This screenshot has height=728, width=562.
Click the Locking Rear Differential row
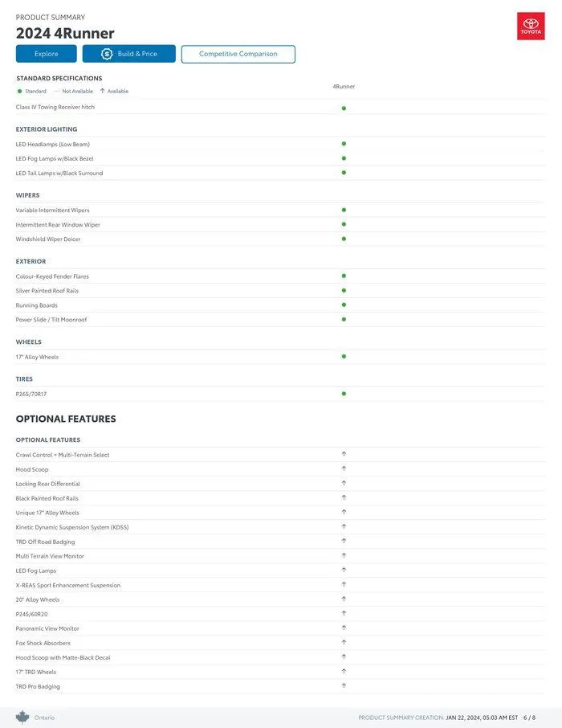pyautogui.click(x=48, y=484)
